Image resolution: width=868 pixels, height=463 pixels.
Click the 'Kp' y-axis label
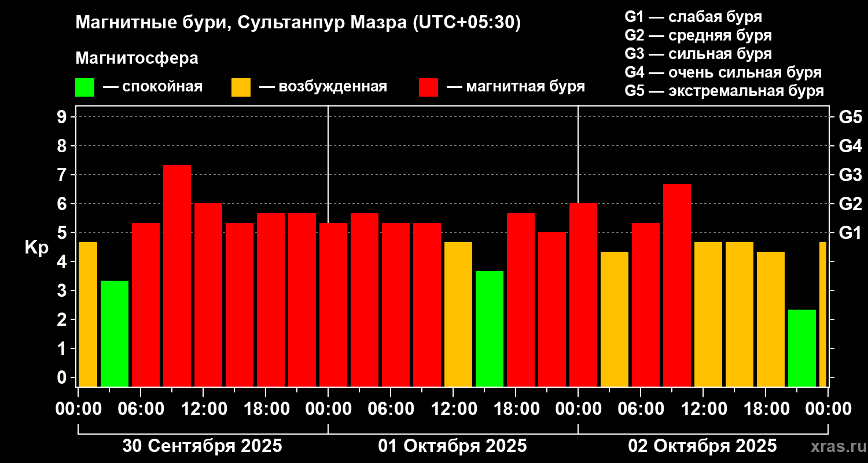pos(36,247)
